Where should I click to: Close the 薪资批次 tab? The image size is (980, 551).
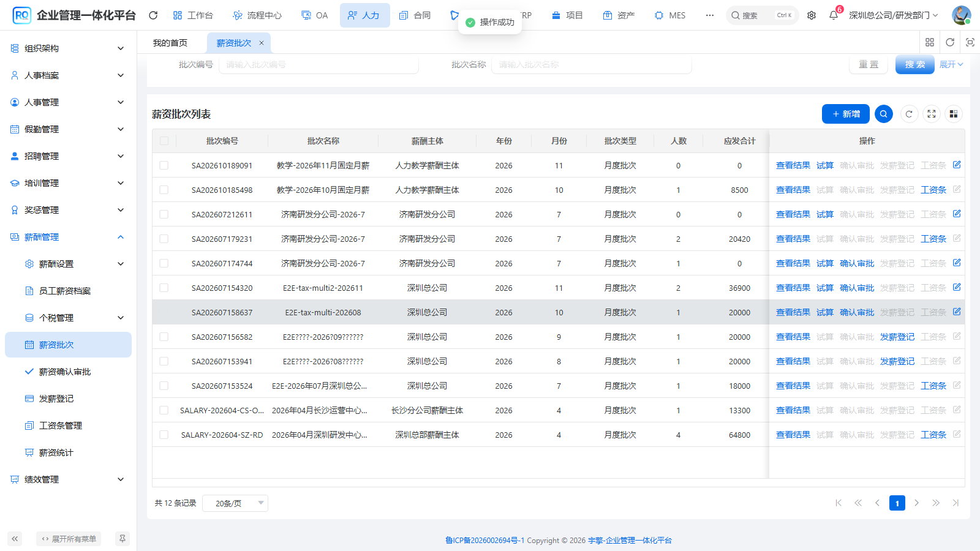click(262, 43)
